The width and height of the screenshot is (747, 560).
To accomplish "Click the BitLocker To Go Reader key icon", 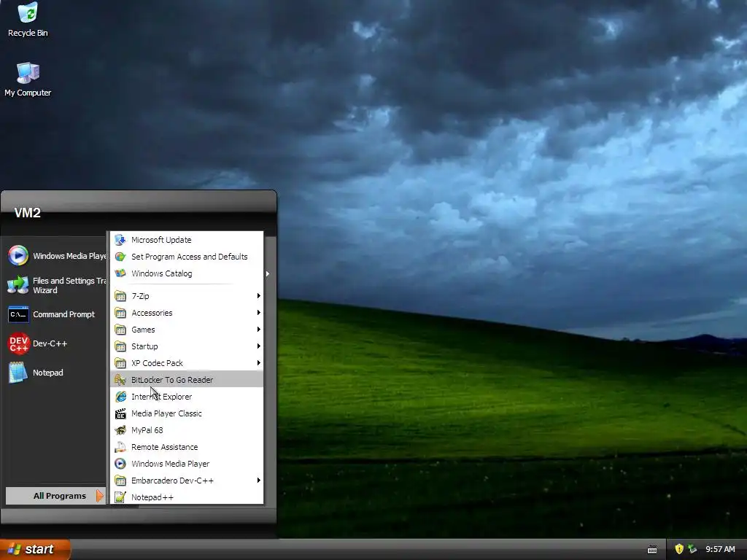I will click(120, 379).
